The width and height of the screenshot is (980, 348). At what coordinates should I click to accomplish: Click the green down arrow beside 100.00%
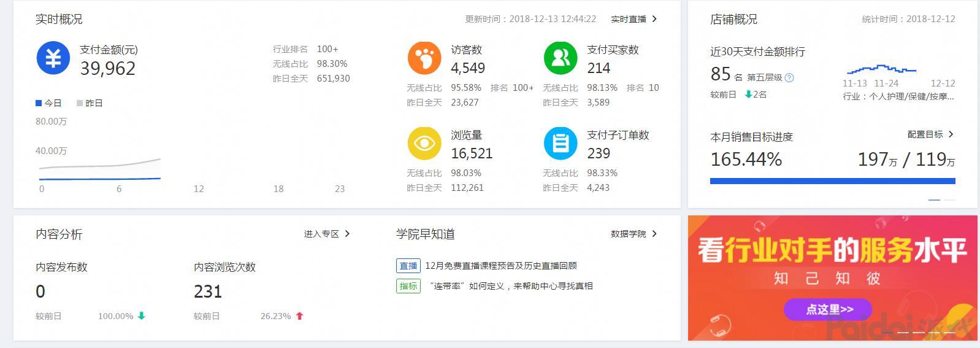click(x=142, y=316)
